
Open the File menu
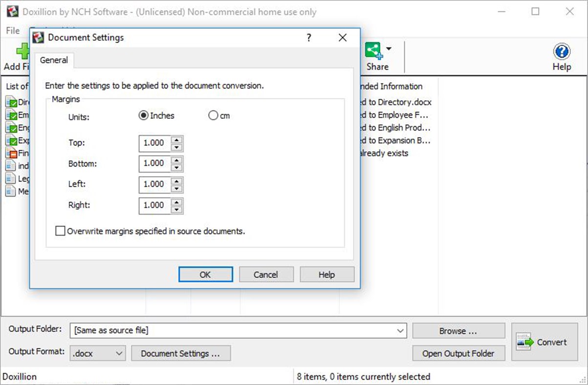tap(12, 30)
